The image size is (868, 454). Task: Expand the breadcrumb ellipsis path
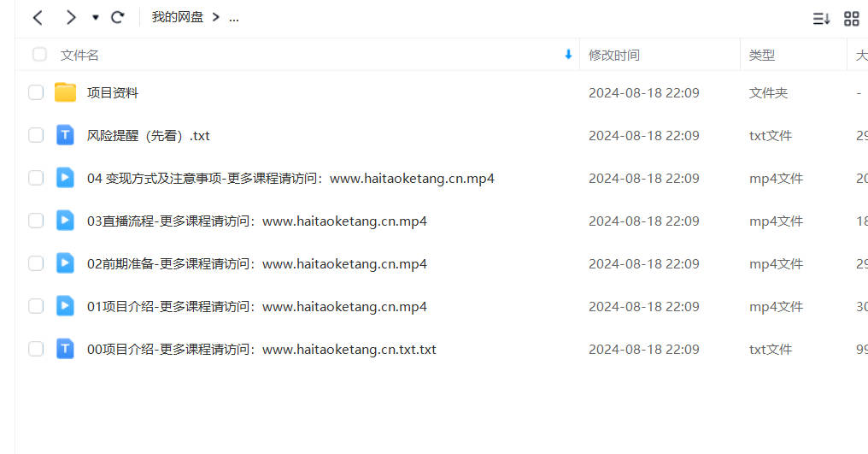tap(233, 18)
